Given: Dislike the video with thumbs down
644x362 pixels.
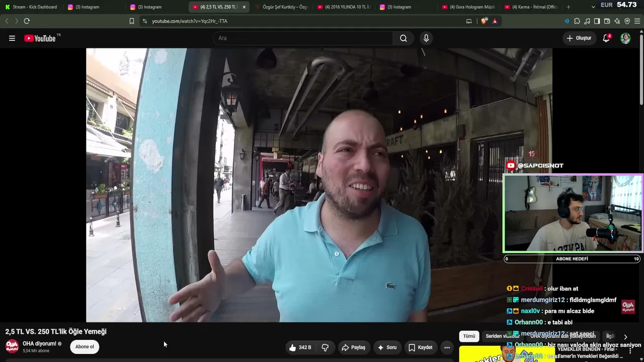Looking at the screenshot, I should coord(325,347).
